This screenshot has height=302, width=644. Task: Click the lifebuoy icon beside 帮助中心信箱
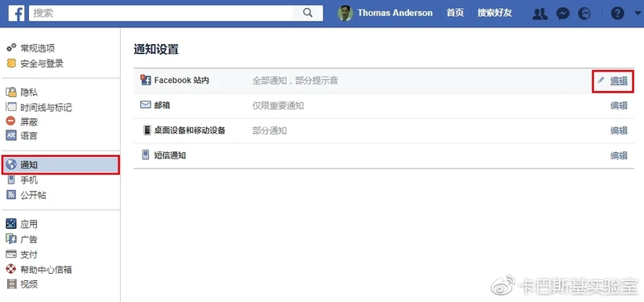(x=11, y=269)
